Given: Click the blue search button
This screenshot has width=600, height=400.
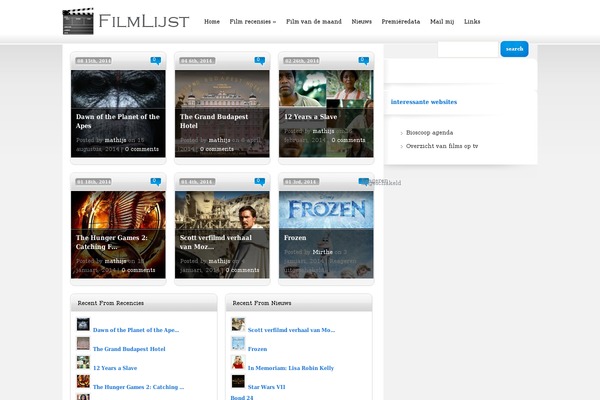Looking at the screenshot, I should 514,49.
